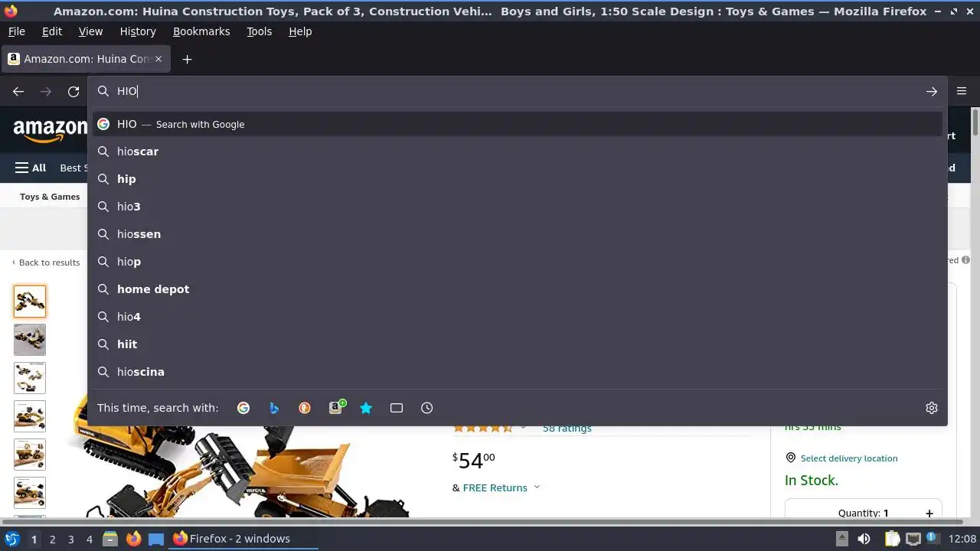
Task: Open search settings gear
Action: point(932,408)
